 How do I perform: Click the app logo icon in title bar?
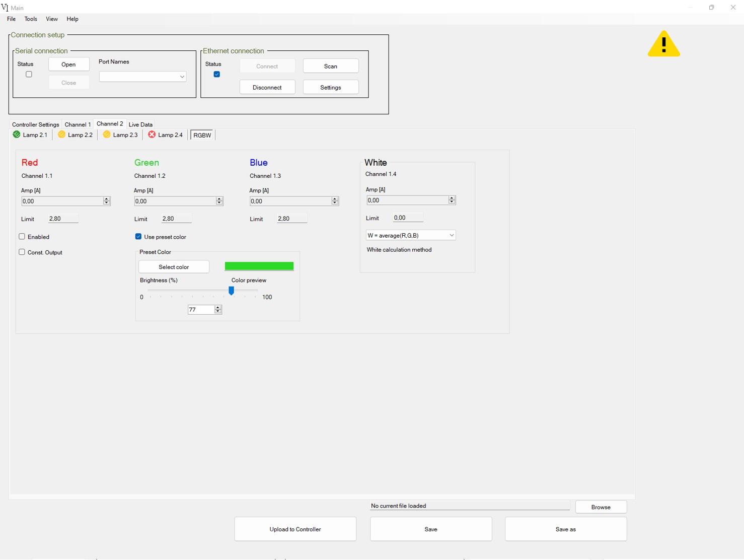(x=5, y=7)
